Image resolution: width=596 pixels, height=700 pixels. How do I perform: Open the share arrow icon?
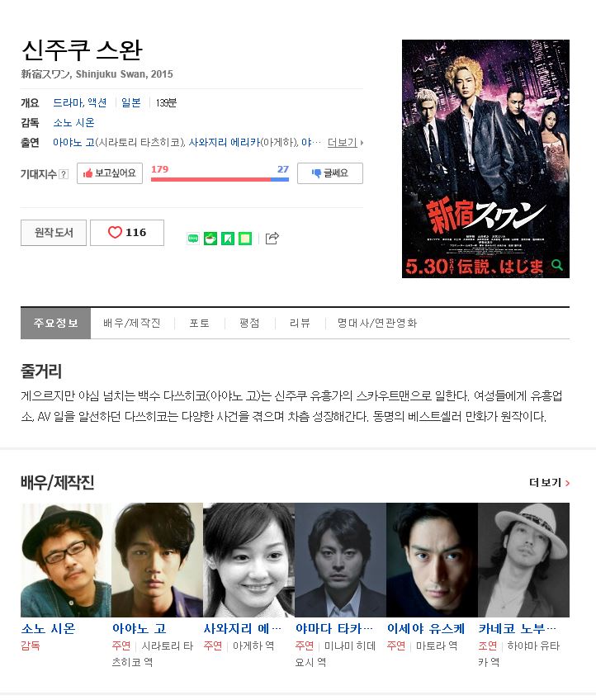click(x=272, y=239)
